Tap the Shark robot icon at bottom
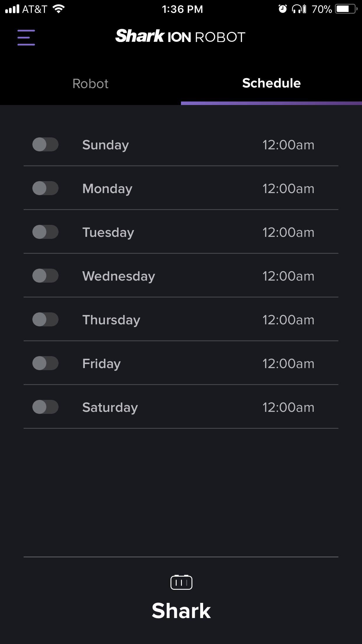 point(181,582)
